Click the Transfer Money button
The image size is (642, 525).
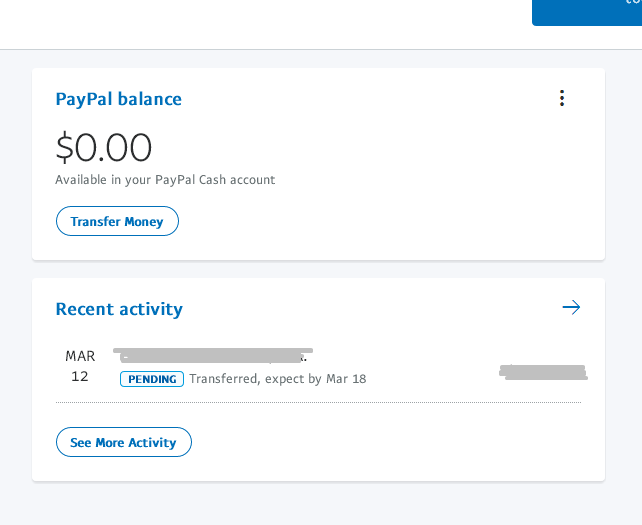tap(117, 221)
